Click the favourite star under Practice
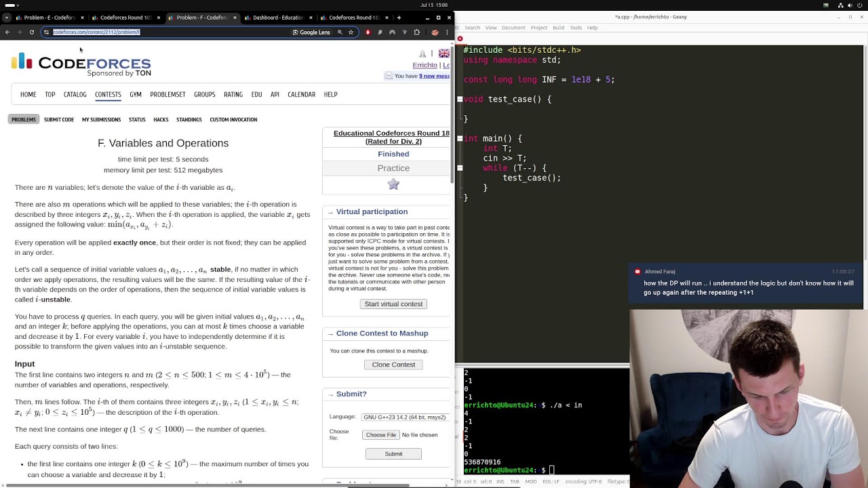Screen dimensions: 868x488 (393, 184)
